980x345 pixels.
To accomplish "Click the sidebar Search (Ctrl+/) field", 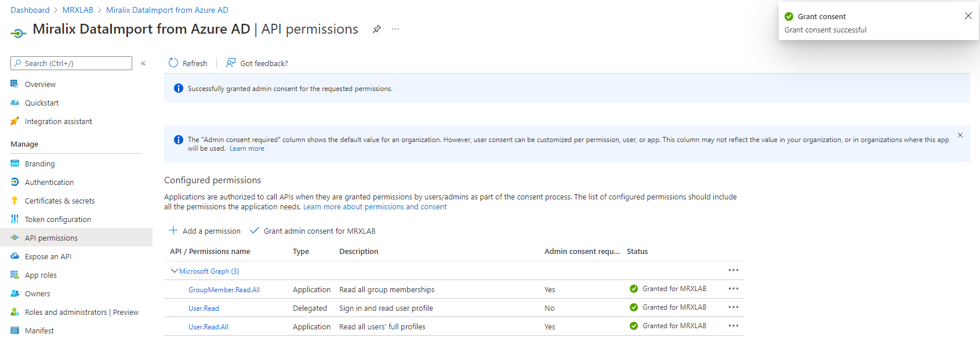I will 71,63.
